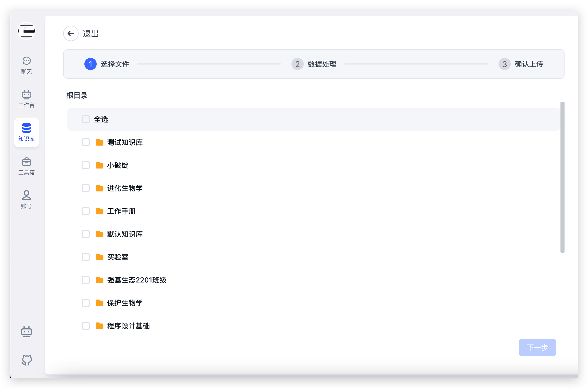
Task: Open the 强基生态2201班级 folder
Action: click(137, 280)
